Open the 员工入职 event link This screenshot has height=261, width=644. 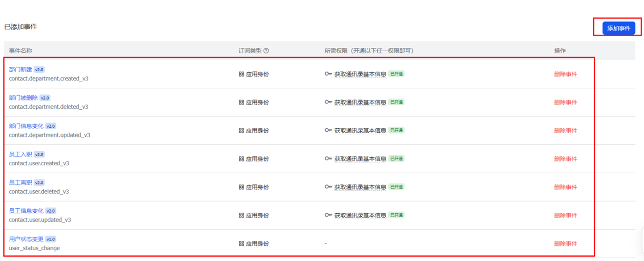point(20,155)
